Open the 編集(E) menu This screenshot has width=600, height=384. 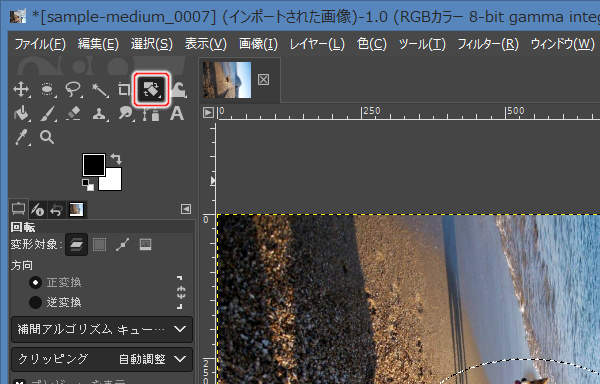pyautogui.click(x=98, y=45)
